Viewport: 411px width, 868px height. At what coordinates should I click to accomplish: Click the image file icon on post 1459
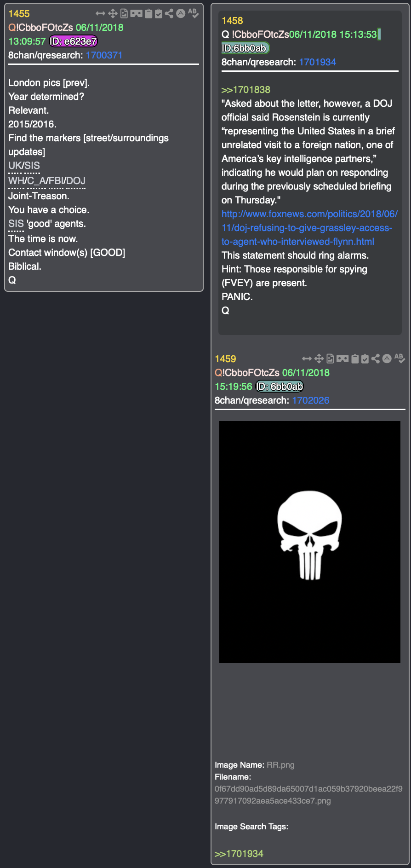pos(331,359)
